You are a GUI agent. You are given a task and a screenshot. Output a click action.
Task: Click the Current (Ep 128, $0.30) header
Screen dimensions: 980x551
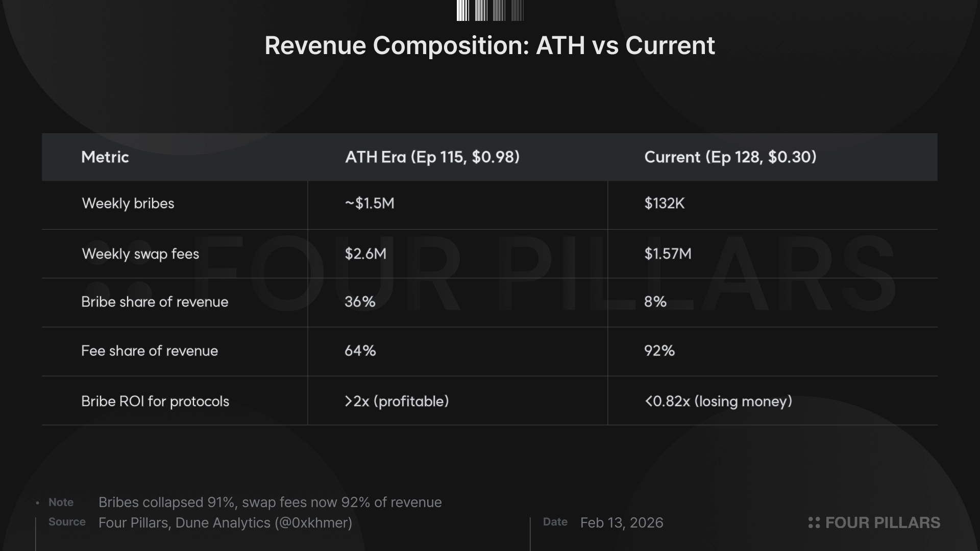(x=730, y=157)
